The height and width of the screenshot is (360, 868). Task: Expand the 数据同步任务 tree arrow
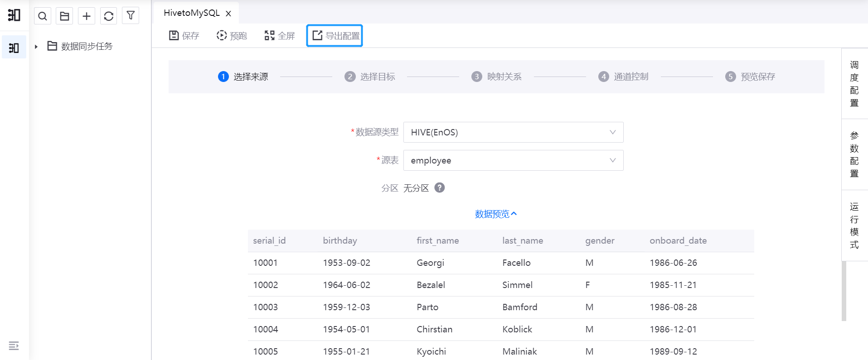(x=36, y=46)
